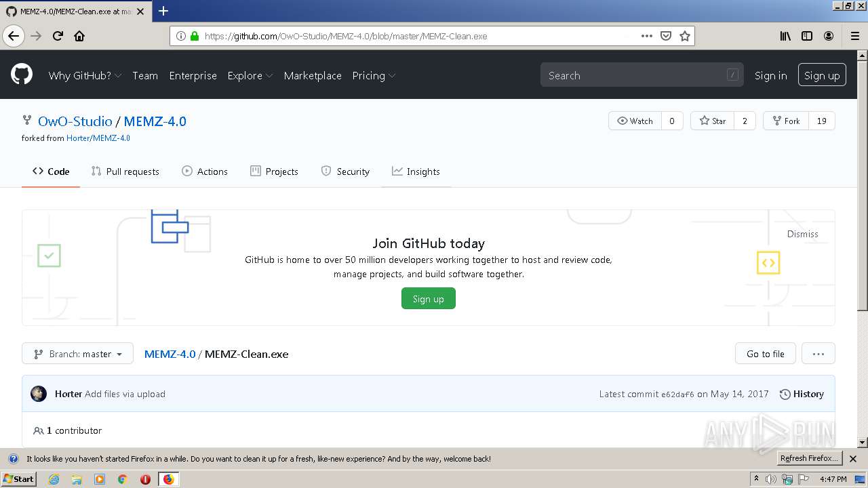Screen dimensions: 868x488
Task: Open the Insights tab
Action: pyautogui.click(x=416, y=171)
